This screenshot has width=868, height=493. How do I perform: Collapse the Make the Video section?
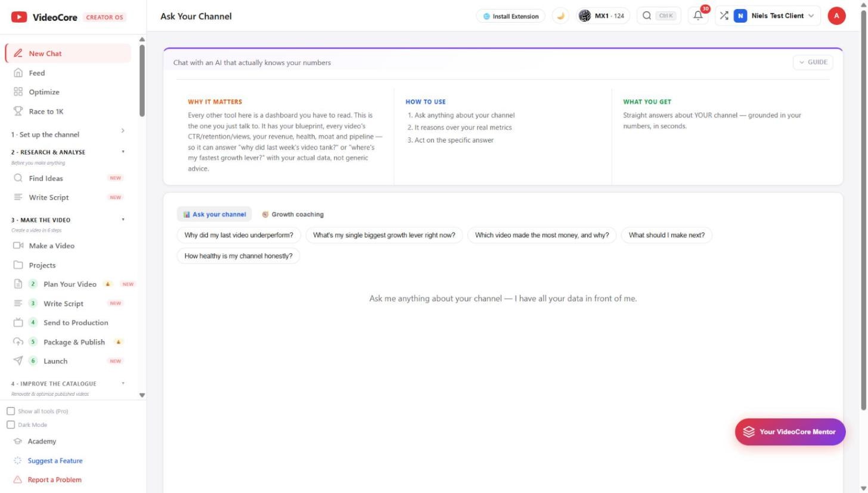coord(123,219)
